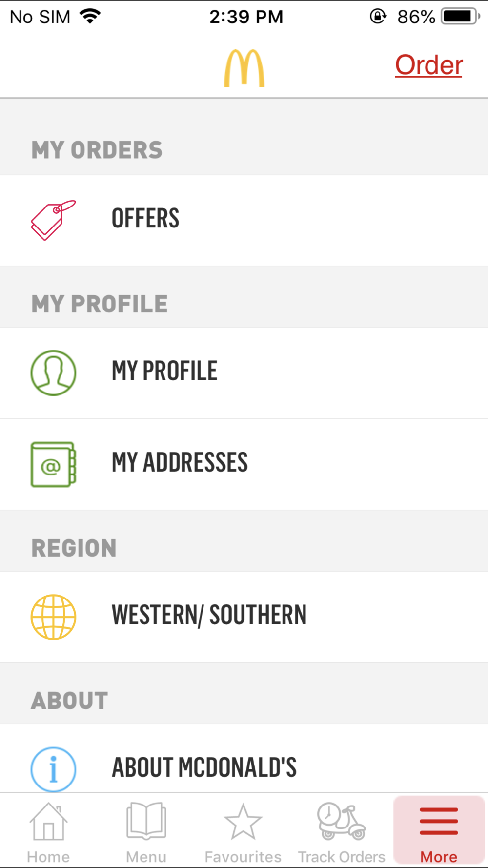Tap the blue info circle icon

[53, 769]
